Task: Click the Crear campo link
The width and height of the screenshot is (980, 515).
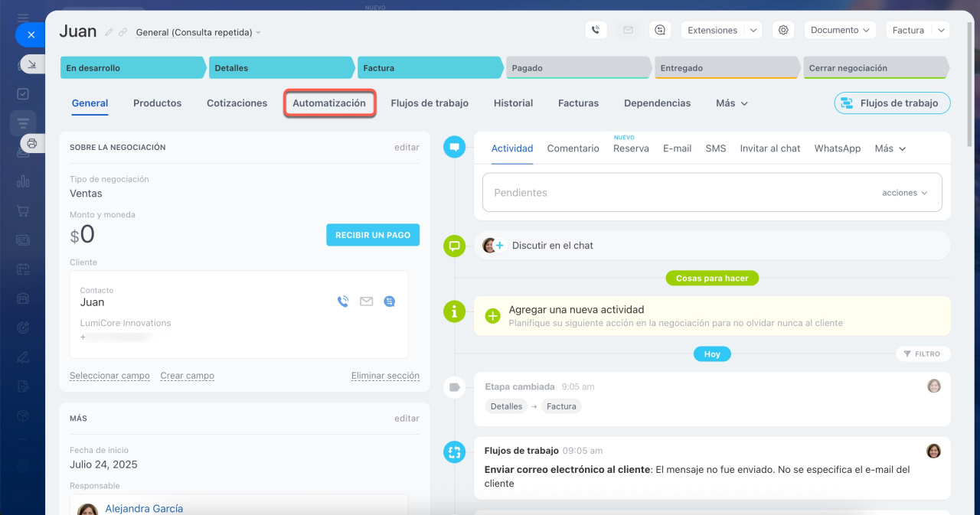Action: point(187,376)
